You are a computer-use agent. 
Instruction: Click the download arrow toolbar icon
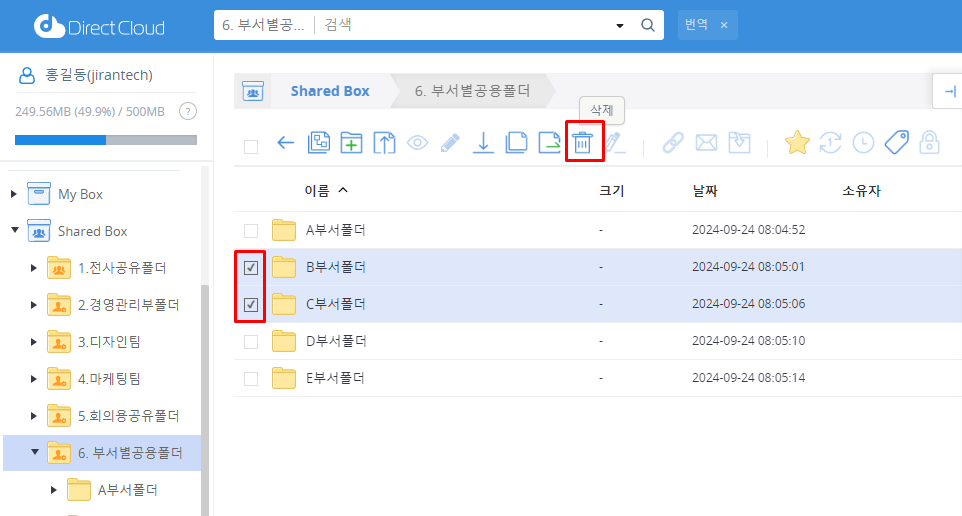coord(483,143)
